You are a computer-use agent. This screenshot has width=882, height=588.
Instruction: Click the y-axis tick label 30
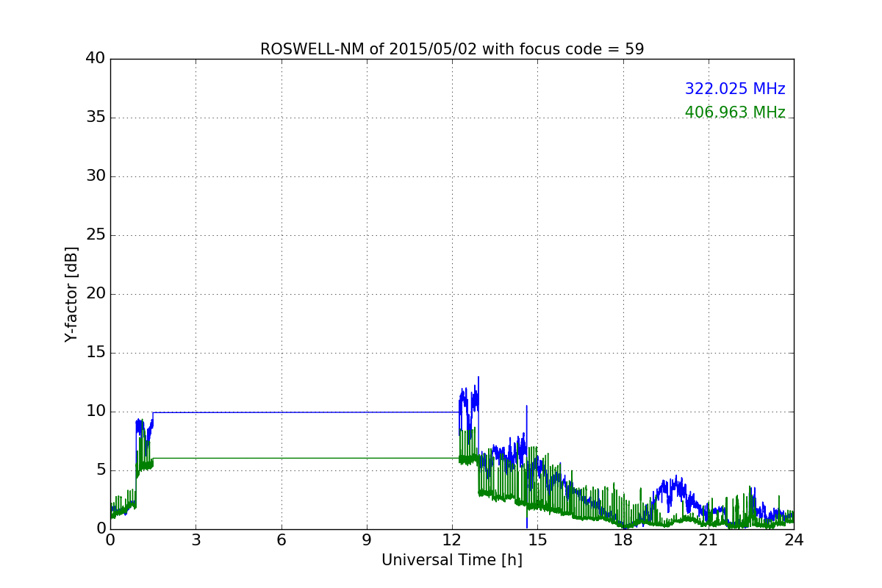coord(96,176)
